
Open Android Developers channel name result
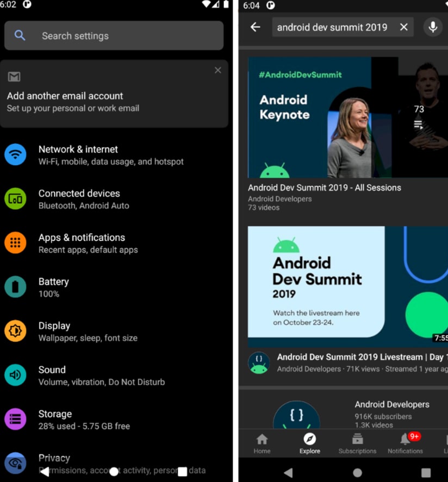[x=392, y=404]
